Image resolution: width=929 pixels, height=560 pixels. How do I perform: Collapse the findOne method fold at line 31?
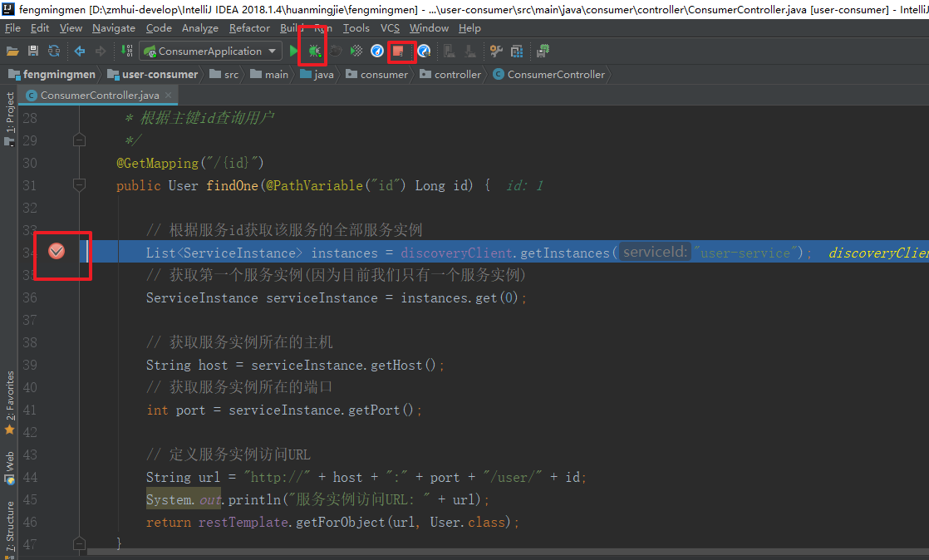click(x=79, y=185)
